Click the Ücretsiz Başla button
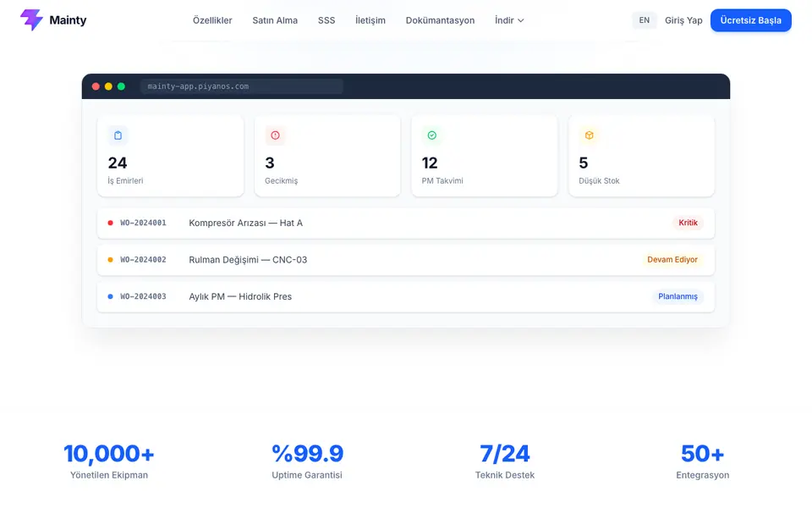 point(751,20)
